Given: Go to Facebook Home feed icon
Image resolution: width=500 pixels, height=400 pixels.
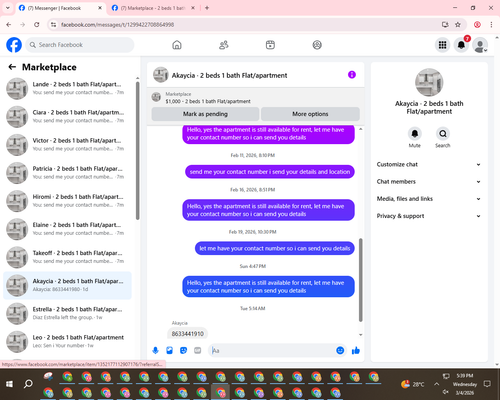Looking at the screenshot, I should [x=177, y=45].
